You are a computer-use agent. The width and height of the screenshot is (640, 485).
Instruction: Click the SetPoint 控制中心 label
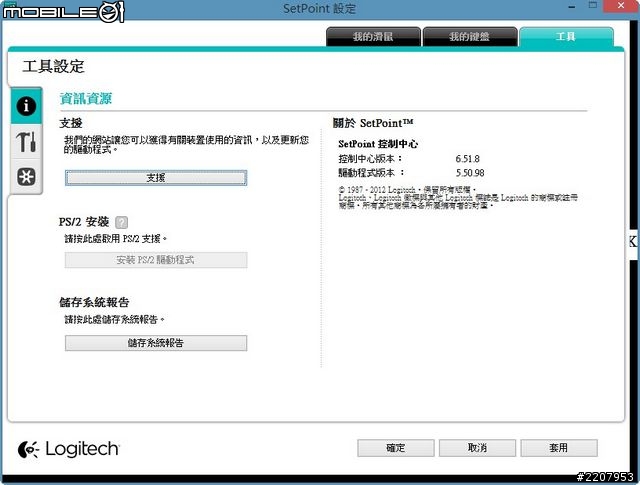378,144
